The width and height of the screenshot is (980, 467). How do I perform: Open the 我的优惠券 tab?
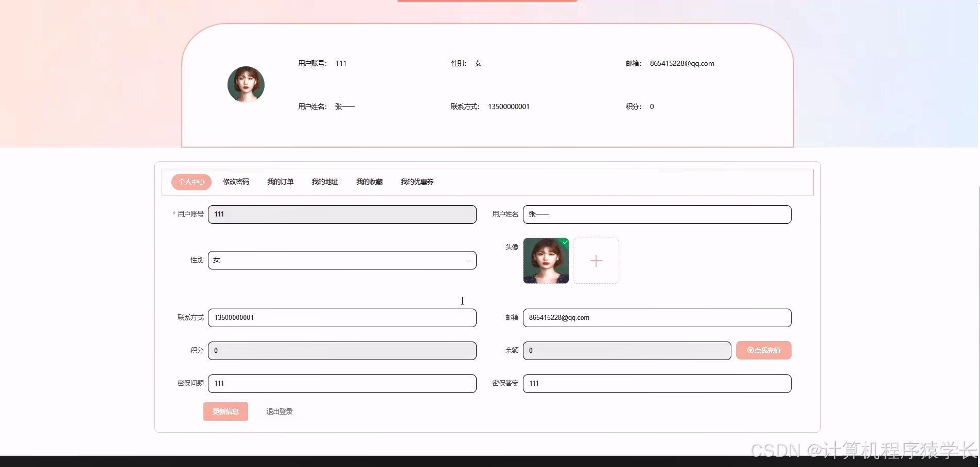tap(417, 182)
